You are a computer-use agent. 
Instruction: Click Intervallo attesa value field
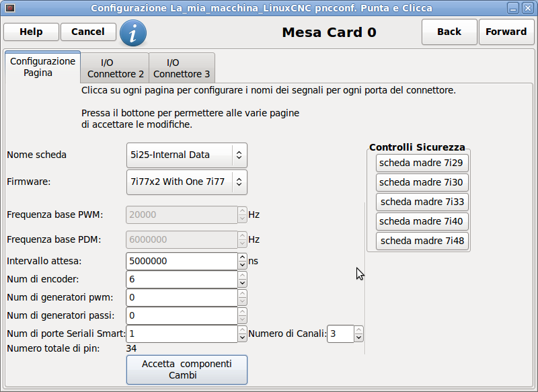point(182,262)
